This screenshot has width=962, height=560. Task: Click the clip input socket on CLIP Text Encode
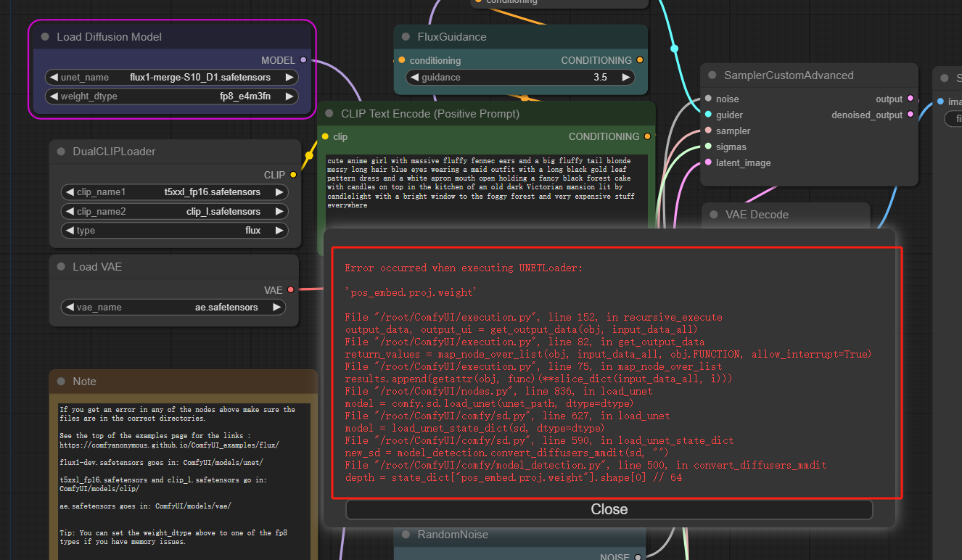tap(325, 136)
